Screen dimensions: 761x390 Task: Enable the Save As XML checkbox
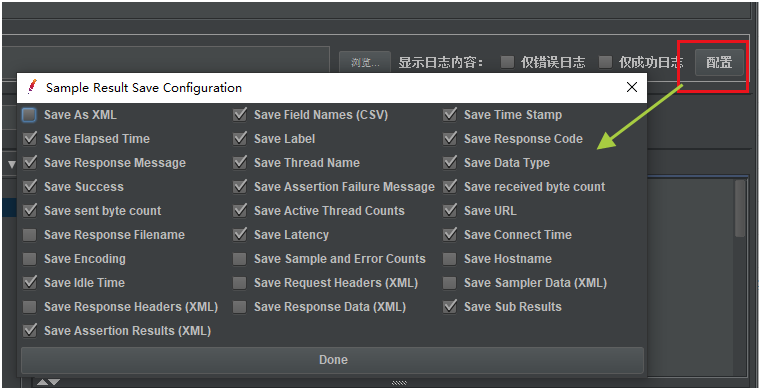(30, 115)
